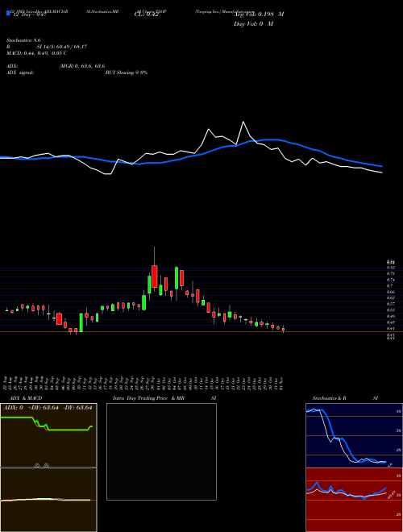Click the 'Intra Day Trading Price & MR' title
This screenshot has width=403, height=532.
[x=148, y=398]
